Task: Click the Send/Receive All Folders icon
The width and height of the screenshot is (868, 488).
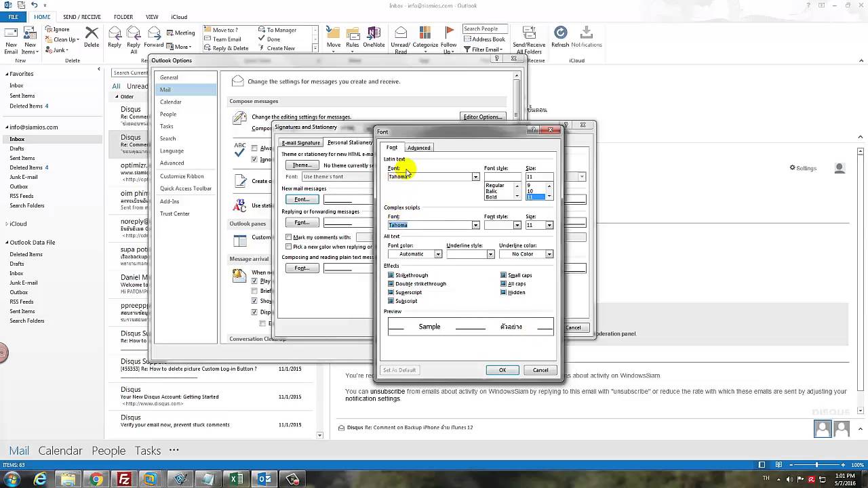Action: click(x=529, y=33)
